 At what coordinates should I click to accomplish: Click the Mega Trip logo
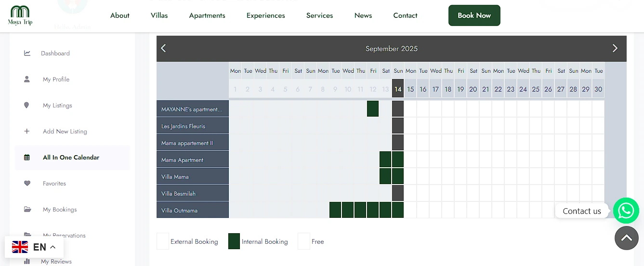tap(20, 15)
